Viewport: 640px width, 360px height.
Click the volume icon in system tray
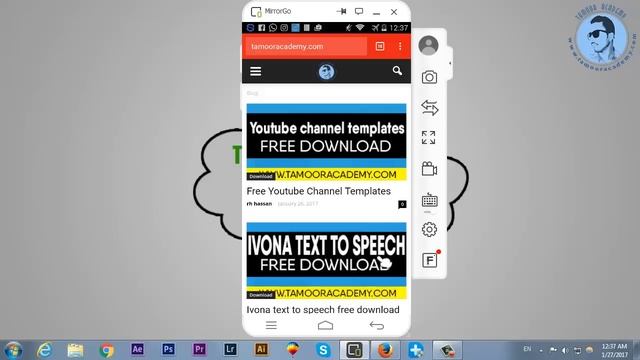click(565, 350)
